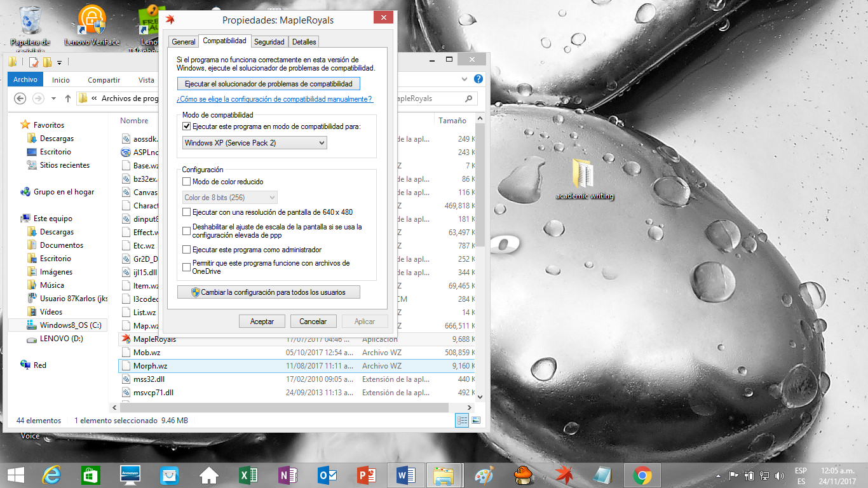Open Outlook from the taskbar
868x488 pixels.
pyautogui.click(x=327, y=475)
